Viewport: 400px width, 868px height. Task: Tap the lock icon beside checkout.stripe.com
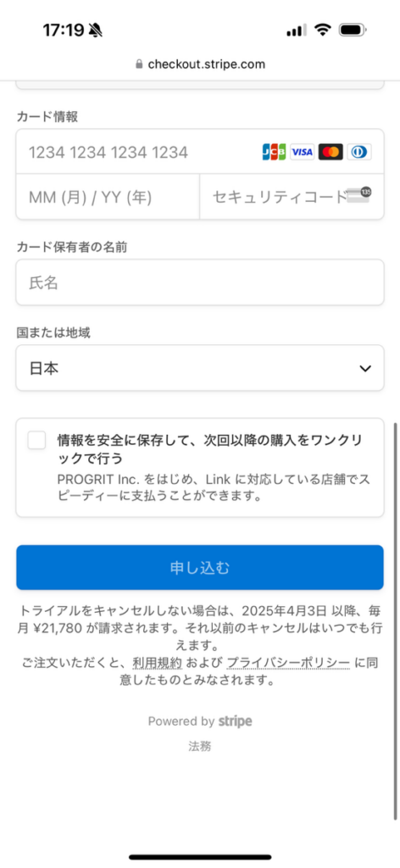(x=139, y=64)
